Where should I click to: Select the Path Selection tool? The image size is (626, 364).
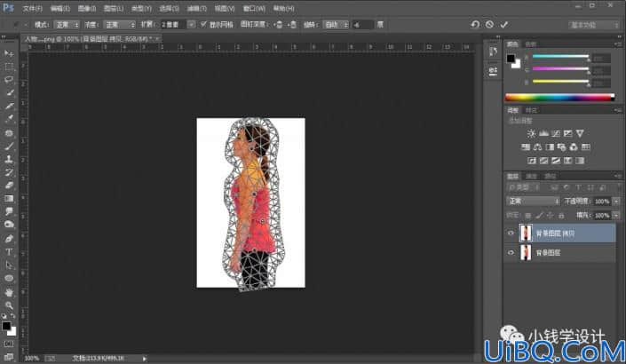[x=9, y=265]
